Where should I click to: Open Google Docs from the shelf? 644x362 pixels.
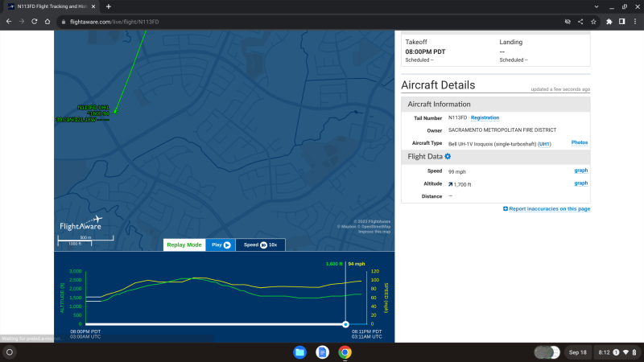point(323,352)
